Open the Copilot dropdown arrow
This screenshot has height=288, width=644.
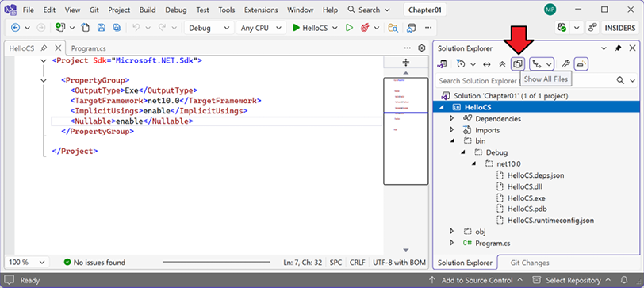tap(577, 28)
